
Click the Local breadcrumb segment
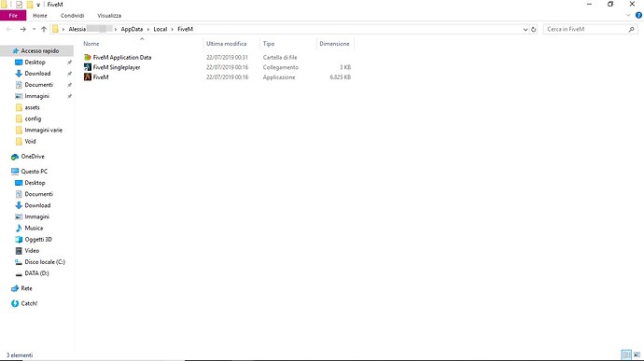[161, 29]
